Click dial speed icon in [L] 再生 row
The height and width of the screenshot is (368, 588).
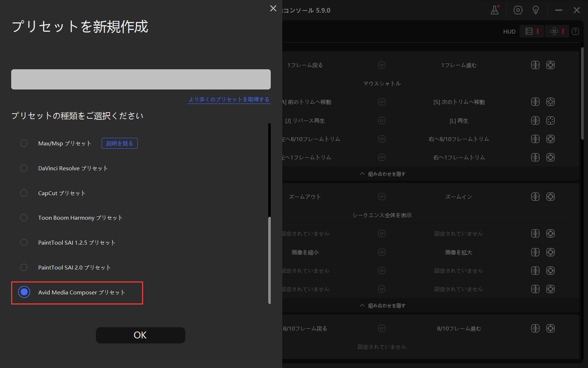point(550,121)
